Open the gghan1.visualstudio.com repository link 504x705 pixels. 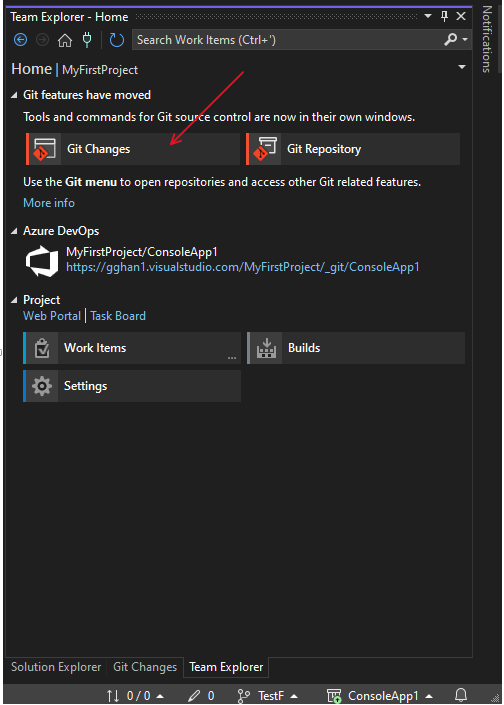(243, 267)
